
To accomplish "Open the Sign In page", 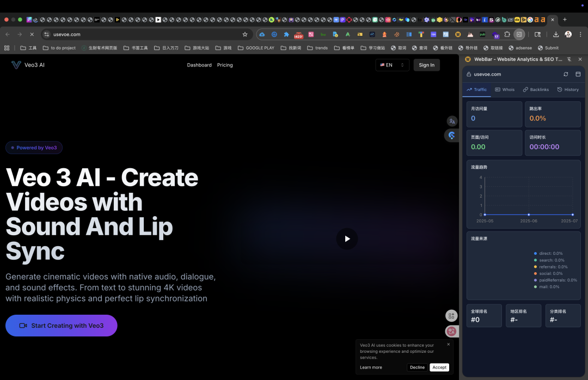I will click(426, 65).
